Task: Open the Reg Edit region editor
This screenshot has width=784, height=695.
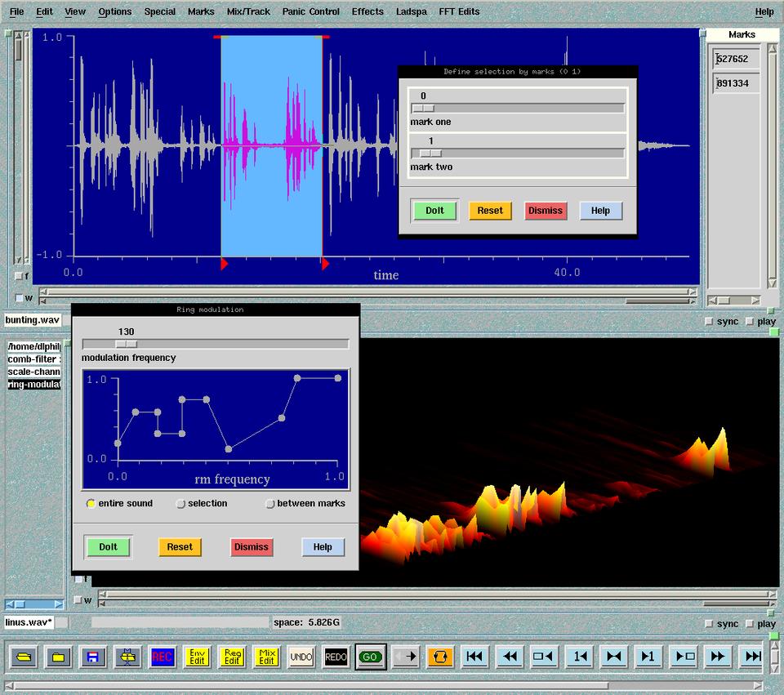Action: [232, 657]
